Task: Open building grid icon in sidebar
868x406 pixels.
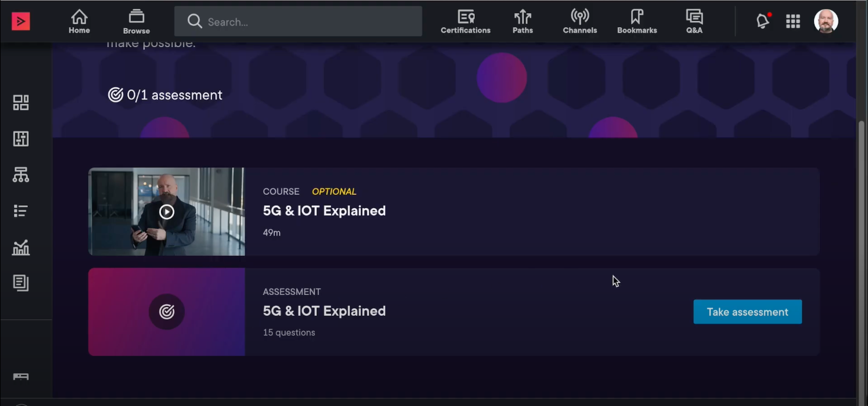Action: click(x=21, y=139)
